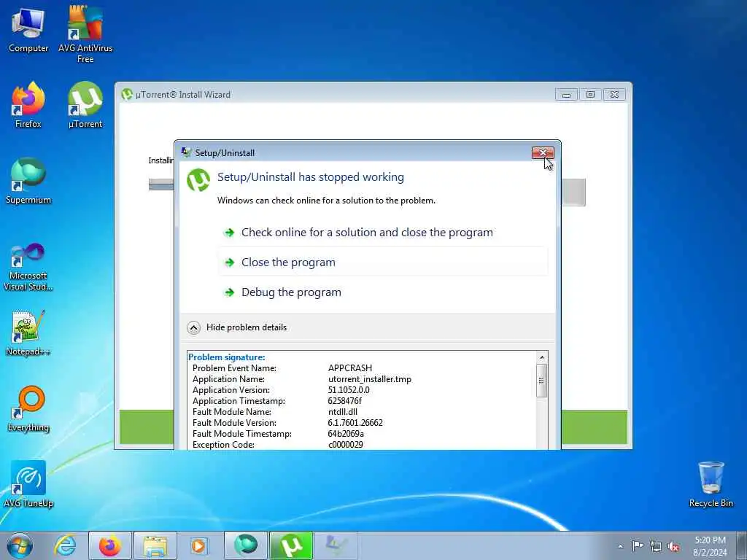Viewport: 747px width, 560px height.
Task: Click the install progress bar in wizard
Action: click(x=161, y=184)
